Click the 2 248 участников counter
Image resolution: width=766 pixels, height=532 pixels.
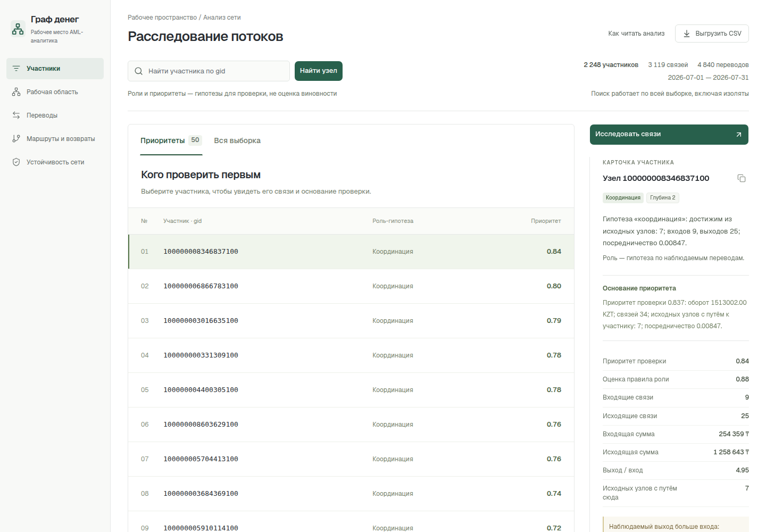pyautogui.click(x=611, y=65)
